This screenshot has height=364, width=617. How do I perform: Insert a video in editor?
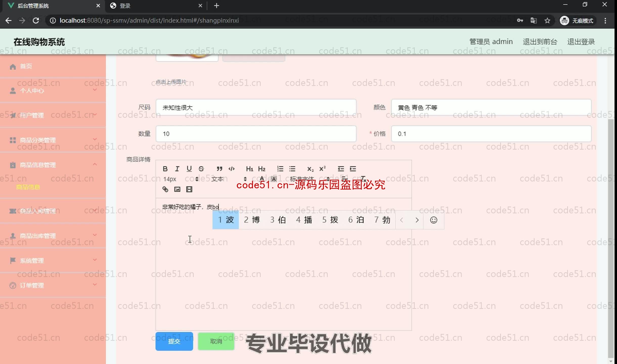pos(189,189)
